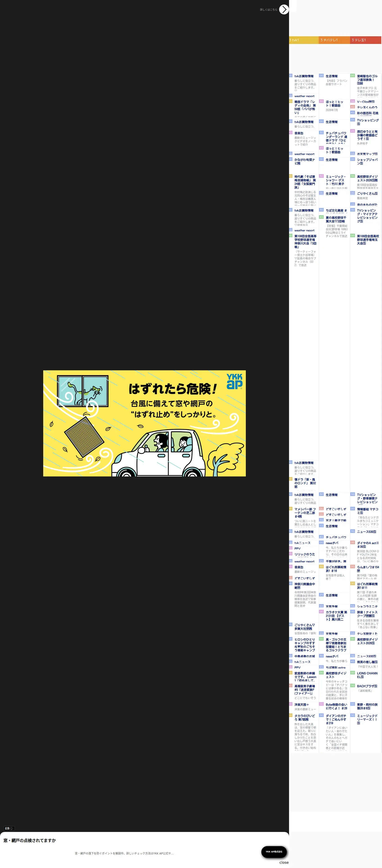Screen dimensions: 382x868
Task: Open Bybe物語の会いに行くよ！ #28 listing
Action: click(336, 706)
